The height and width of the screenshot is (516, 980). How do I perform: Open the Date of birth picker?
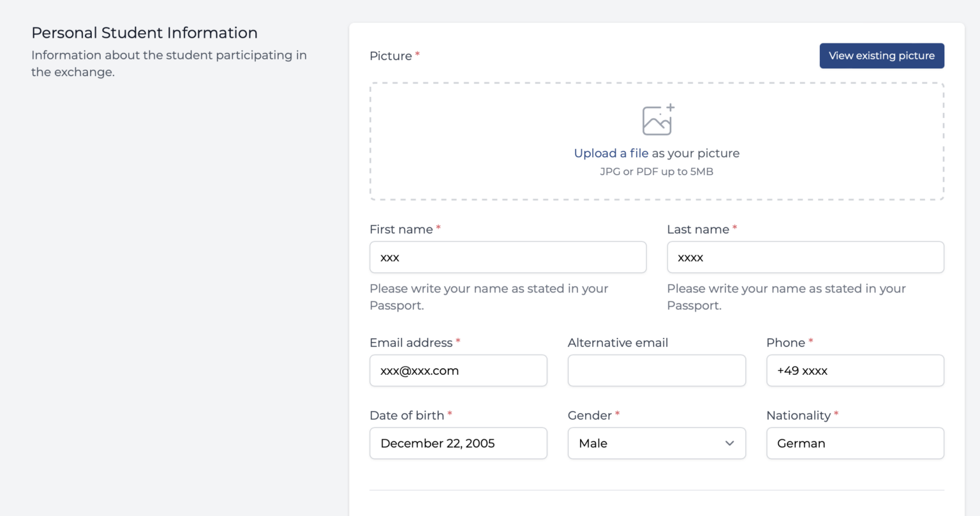[x=458, y=443]
